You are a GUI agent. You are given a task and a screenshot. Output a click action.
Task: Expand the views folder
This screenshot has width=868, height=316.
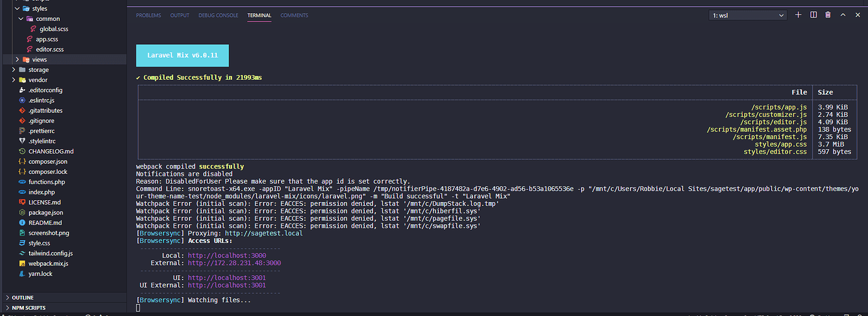point(39,59)
